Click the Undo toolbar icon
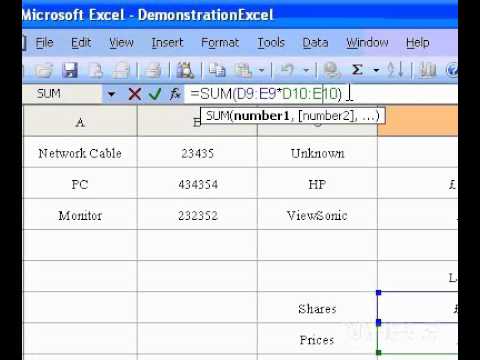This screenshot has height=360, width=480. pos(287,70)
